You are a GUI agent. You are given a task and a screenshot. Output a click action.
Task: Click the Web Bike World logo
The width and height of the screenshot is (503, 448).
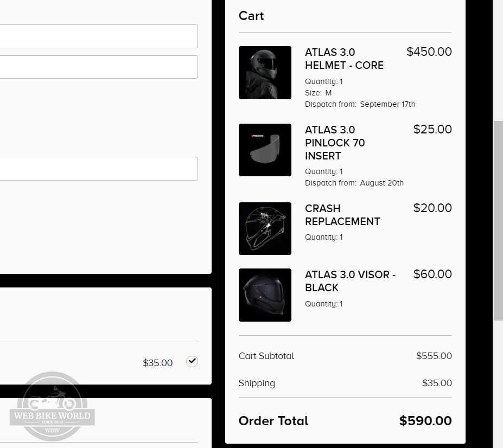[53, 406]
